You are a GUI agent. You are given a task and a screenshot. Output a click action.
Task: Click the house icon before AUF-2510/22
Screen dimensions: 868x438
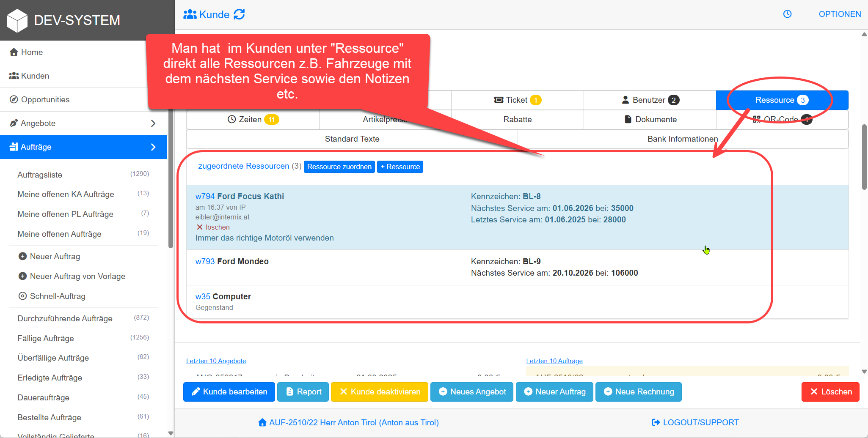tap(262, 422)
